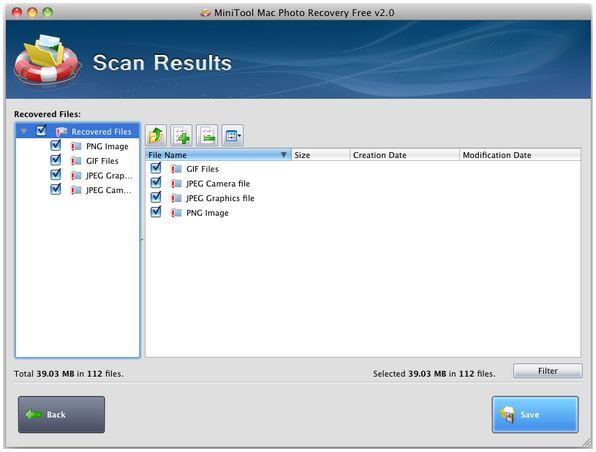
Task: Select JPEG Grap... in the tree
Action: click(x=109, y=176)
